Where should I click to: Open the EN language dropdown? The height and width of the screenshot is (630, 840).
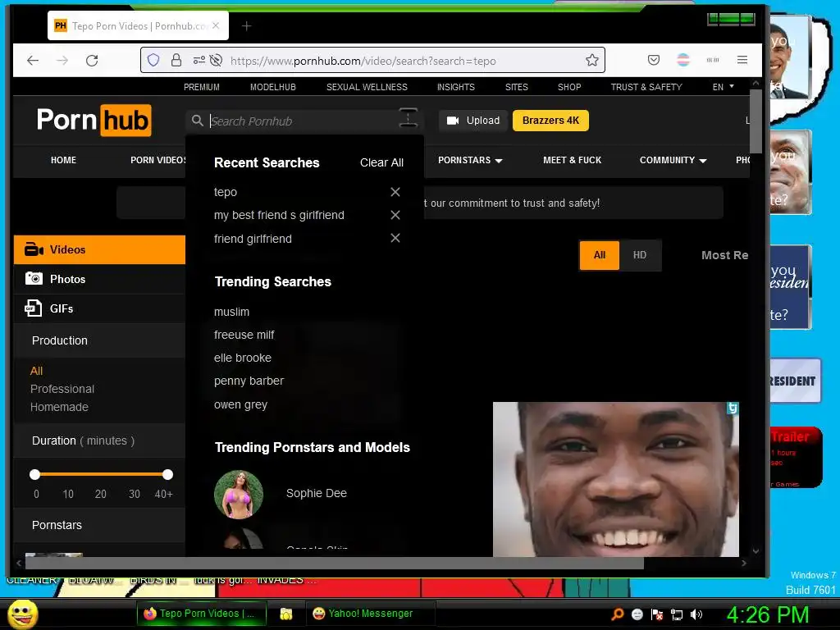tap(724, 87)
